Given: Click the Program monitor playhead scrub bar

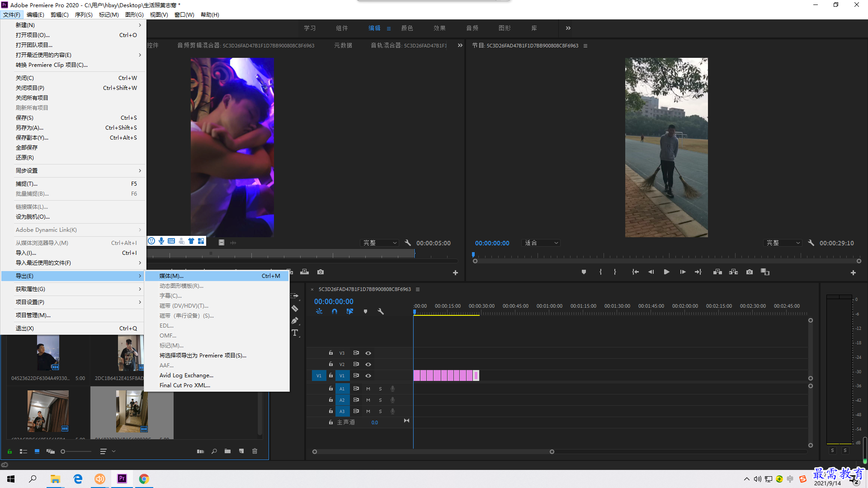Looking at the screenshot, I should click(666, 256).
